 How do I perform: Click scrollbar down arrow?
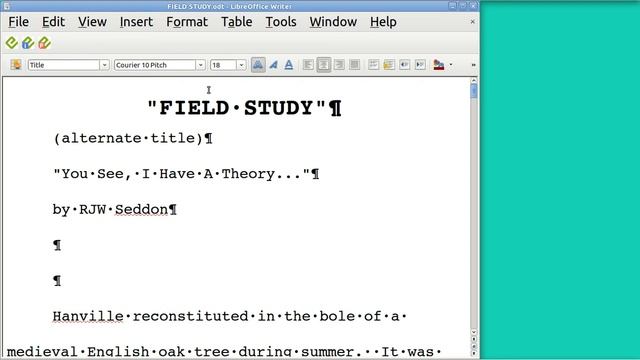474,332
